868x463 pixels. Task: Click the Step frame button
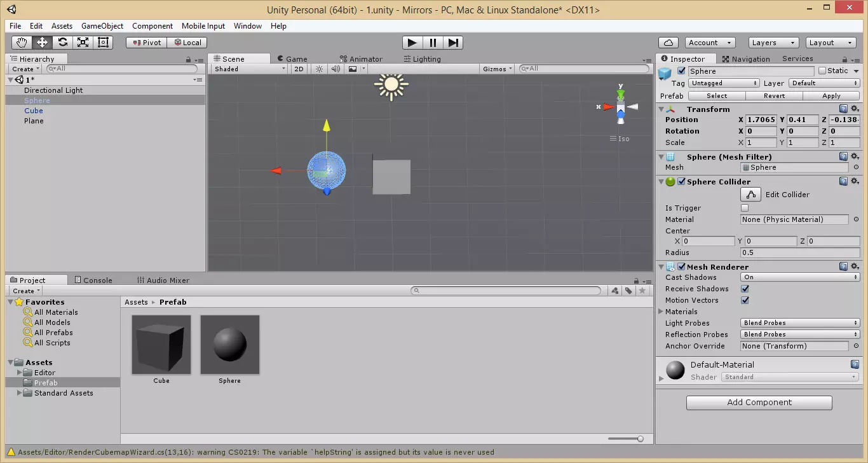pyautogui.click(x=453, y=43)
